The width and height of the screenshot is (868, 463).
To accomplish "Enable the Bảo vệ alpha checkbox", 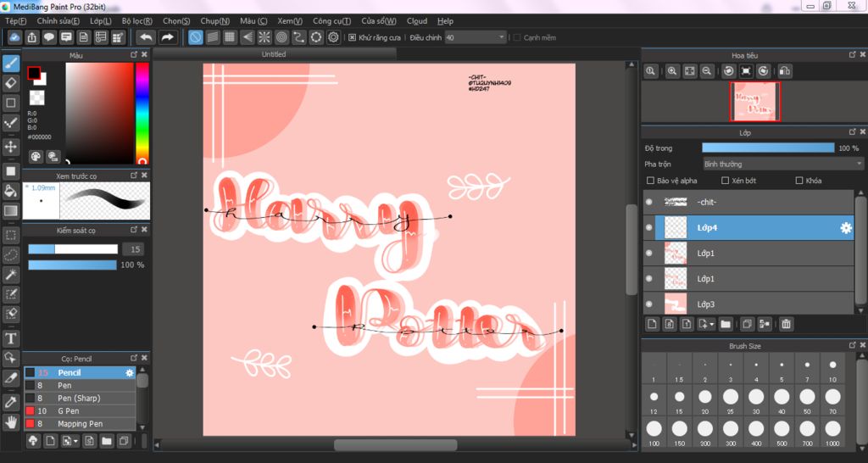I will [x=650, y=181].
